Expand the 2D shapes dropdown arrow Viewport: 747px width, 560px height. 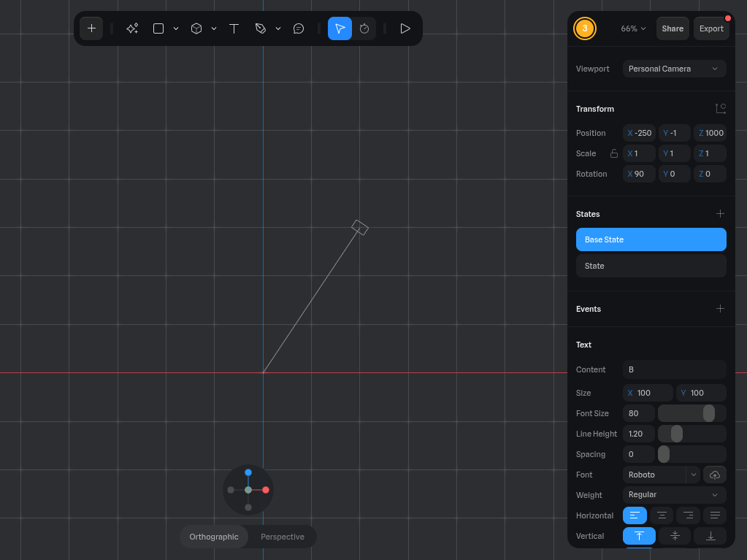pos(176,28)
